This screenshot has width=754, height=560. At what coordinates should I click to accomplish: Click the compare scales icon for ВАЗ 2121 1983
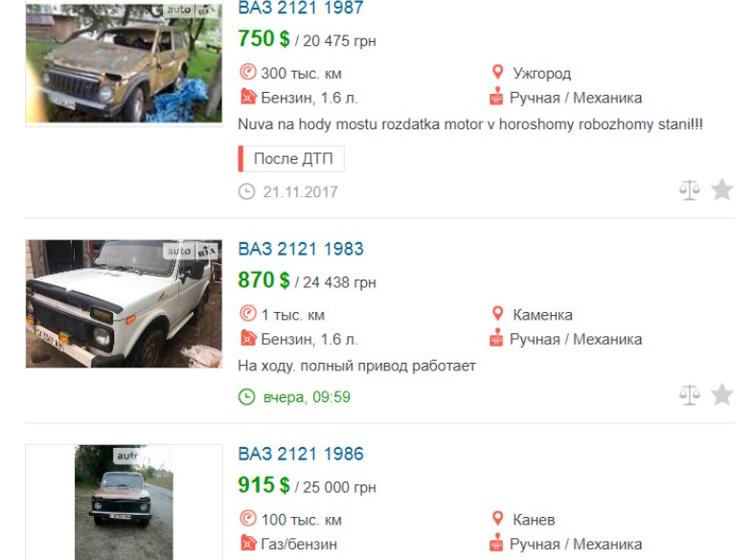690,394
